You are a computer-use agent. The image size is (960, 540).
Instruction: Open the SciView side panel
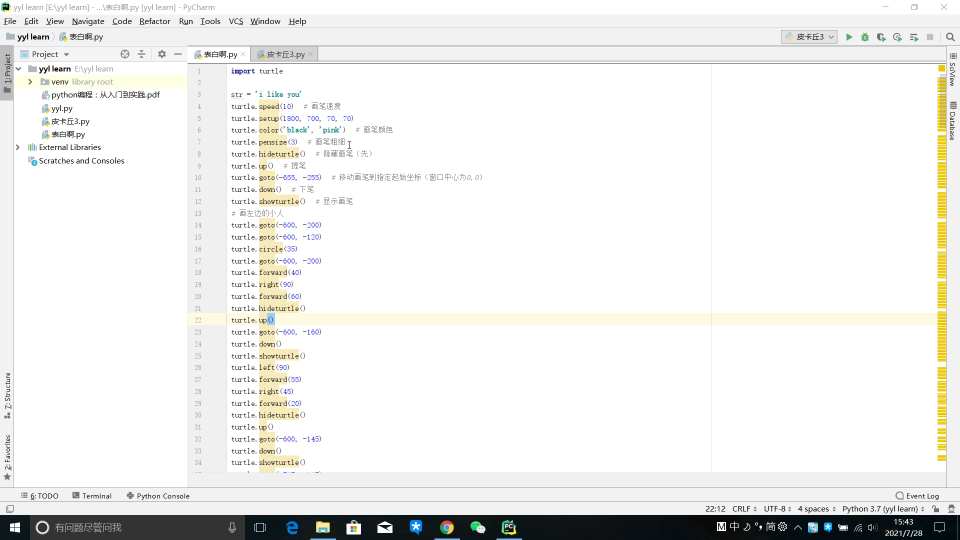click(953, 70)
